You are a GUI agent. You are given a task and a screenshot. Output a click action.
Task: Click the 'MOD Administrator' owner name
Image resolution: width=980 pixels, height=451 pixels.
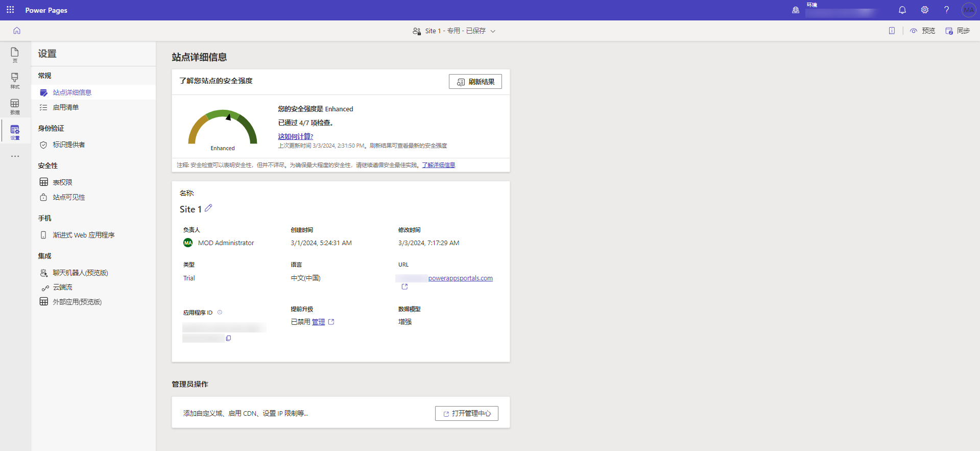(x=226, y=243)
